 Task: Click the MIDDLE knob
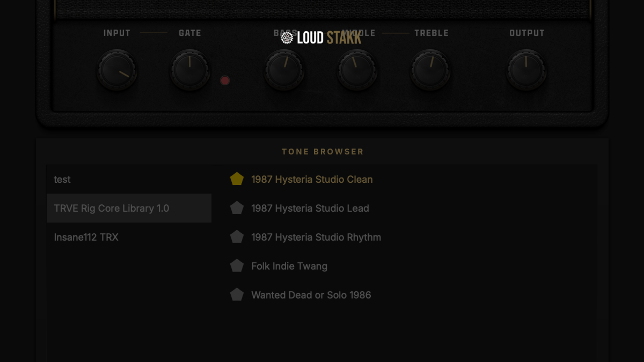coord(357,70)
